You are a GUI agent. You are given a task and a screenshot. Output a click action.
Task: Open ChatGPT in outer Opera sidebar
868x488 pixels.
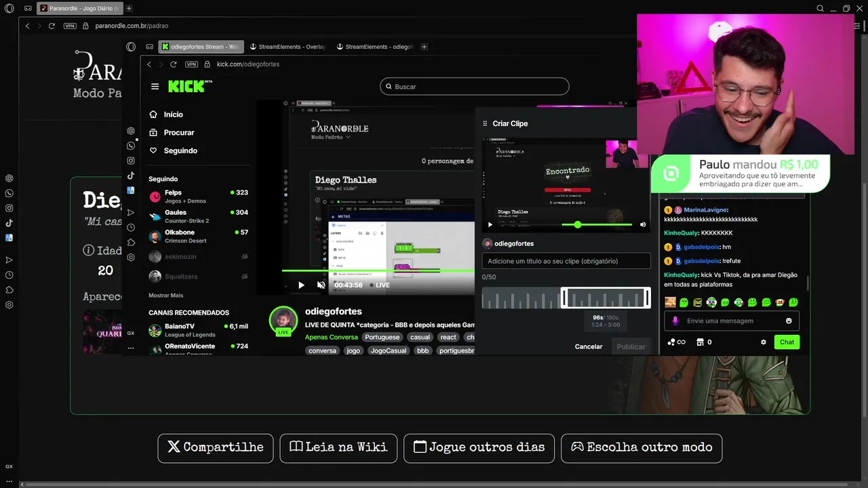coord(9,178)
